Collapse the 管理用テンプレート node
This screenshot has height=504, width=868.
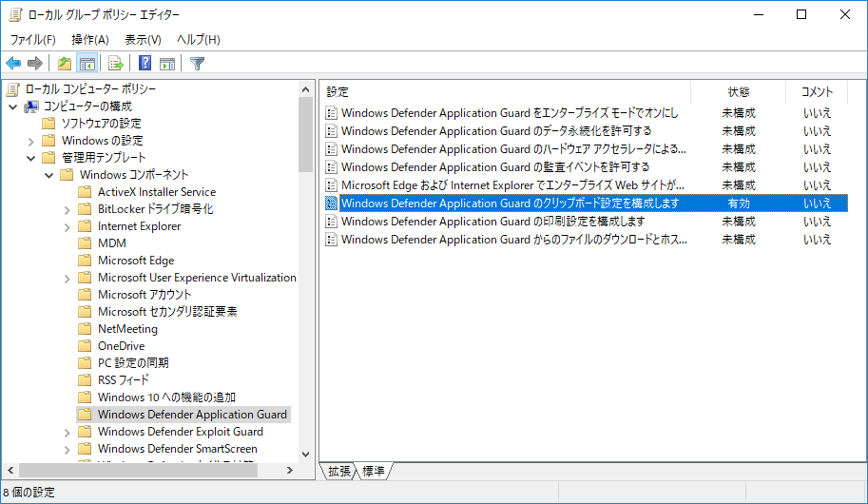coord(31,159)
